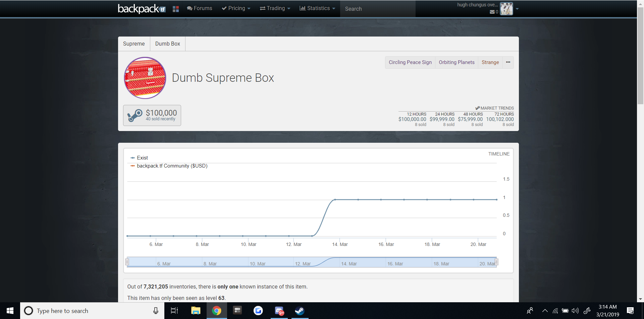Viewport: 644px width, 319px height.
Task: Select the Supreme tab
Action: pos(134,44)
